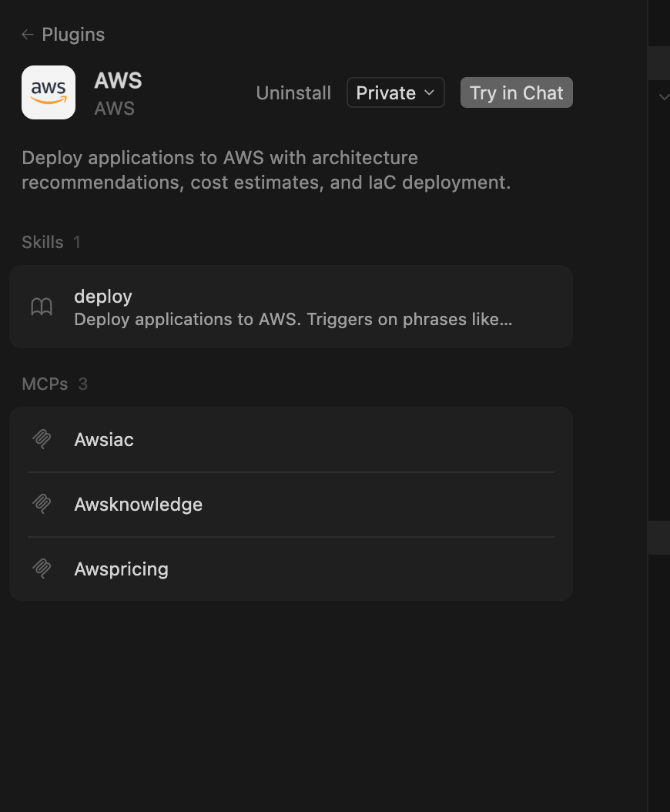Select the Skills section header
Image resolution: width=670 pixels, height=812 pixels.
[x=42, y=242]
